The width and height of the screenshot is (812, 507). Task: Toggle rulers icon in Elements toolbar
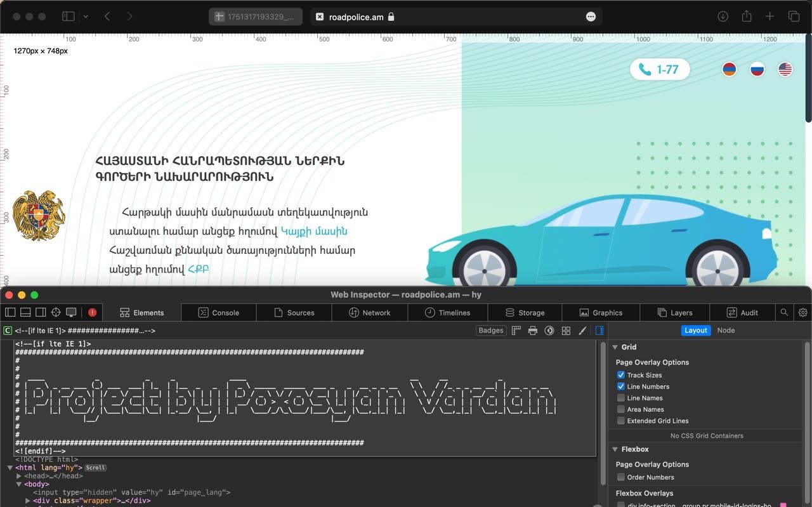tap(516, 331)
